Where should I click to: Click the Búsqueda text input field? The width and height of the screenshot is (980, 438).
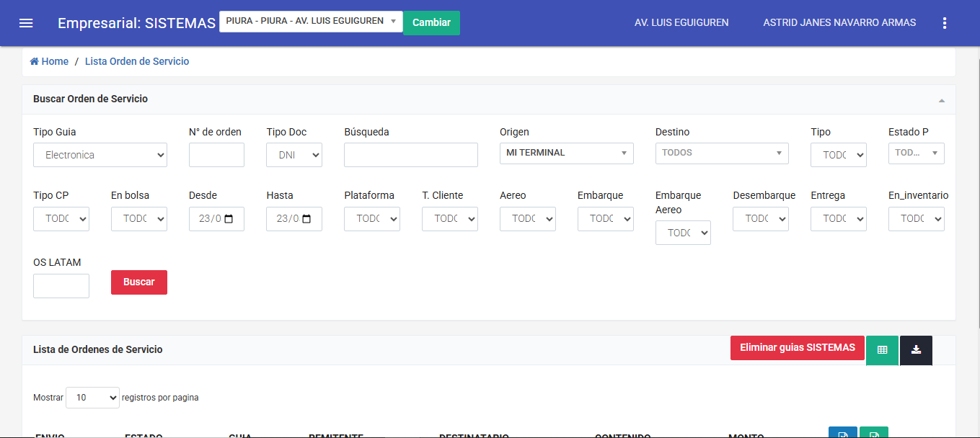point(410,155)
